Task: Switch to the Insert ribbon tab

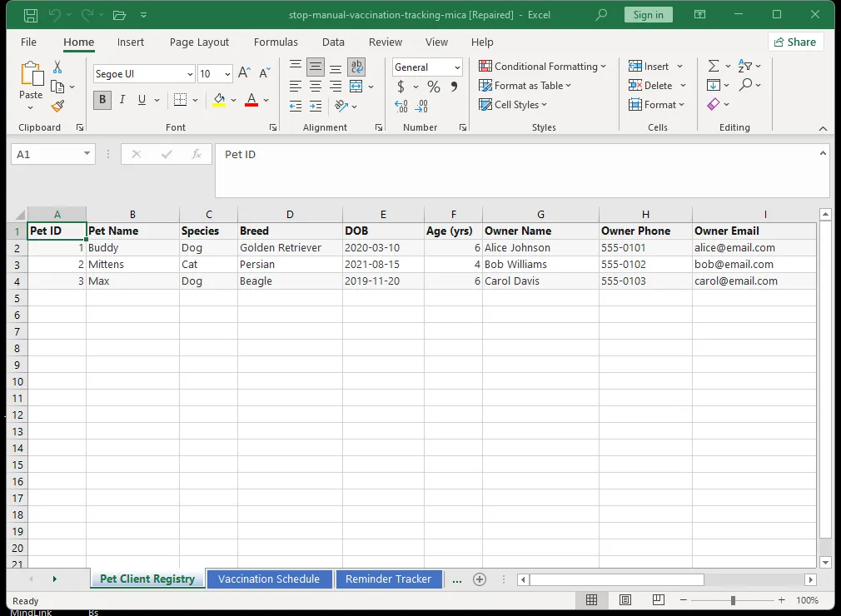Action: coord(131,42)
